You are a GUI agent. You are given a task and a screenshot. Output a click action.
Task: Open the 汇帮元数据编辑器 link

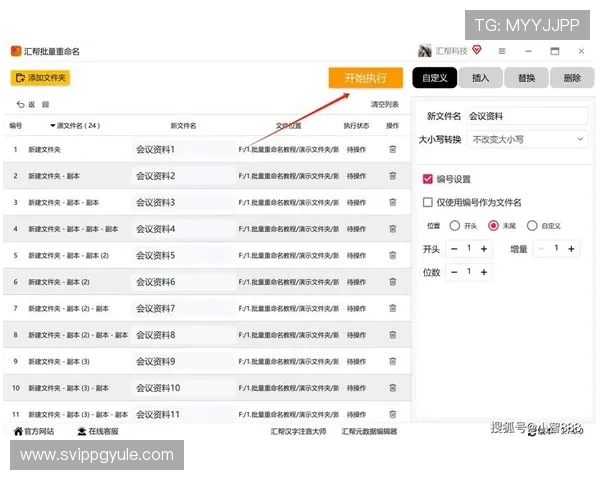click(369, 431)
